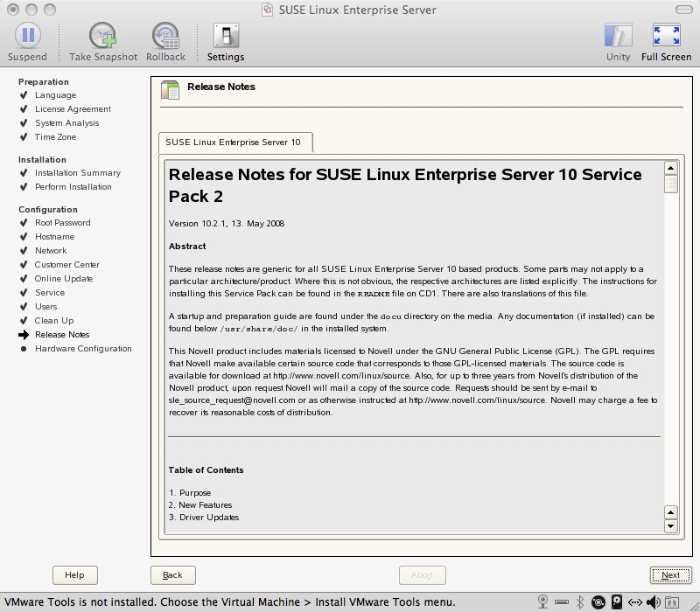
Task: Click the Installation section heading
Action: click(42, 160)
